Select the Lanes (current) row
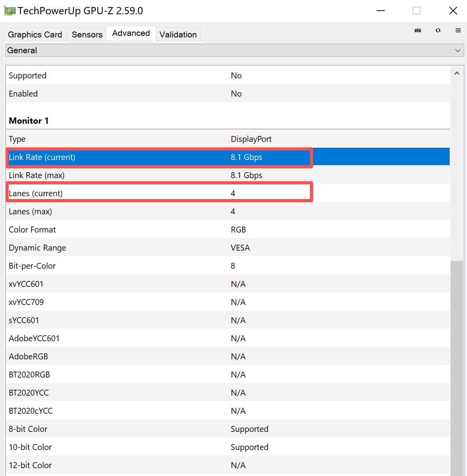467x476 pixels. point(228,193)
